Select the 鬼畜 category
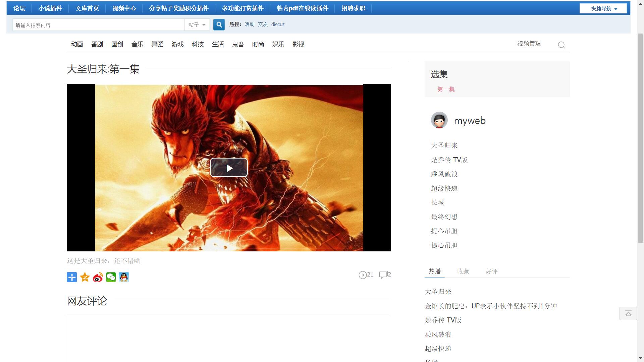This screenshot has height=362, width=644. tap(238, 44)
